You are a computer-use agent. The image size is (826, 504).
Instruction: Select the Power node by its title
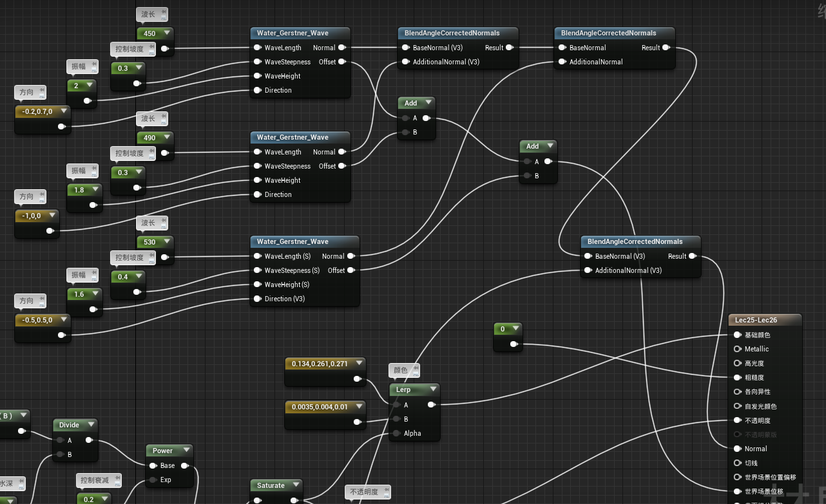click(x=162, y=451)
